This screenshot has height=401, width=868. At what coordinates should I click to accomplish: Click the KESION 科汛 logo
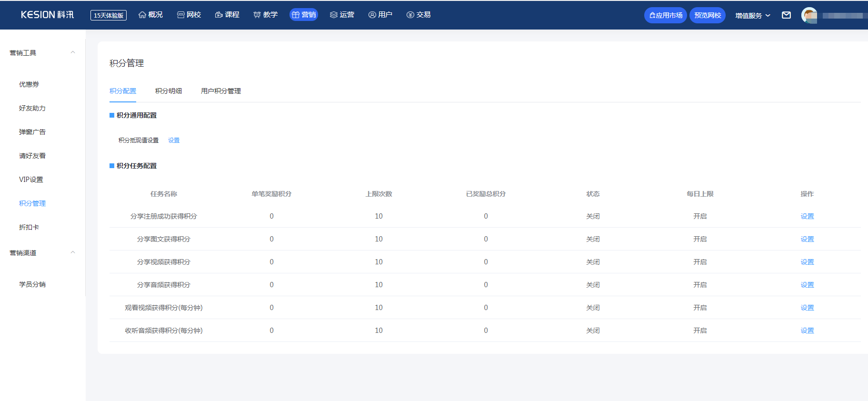[x=47, y=15]
